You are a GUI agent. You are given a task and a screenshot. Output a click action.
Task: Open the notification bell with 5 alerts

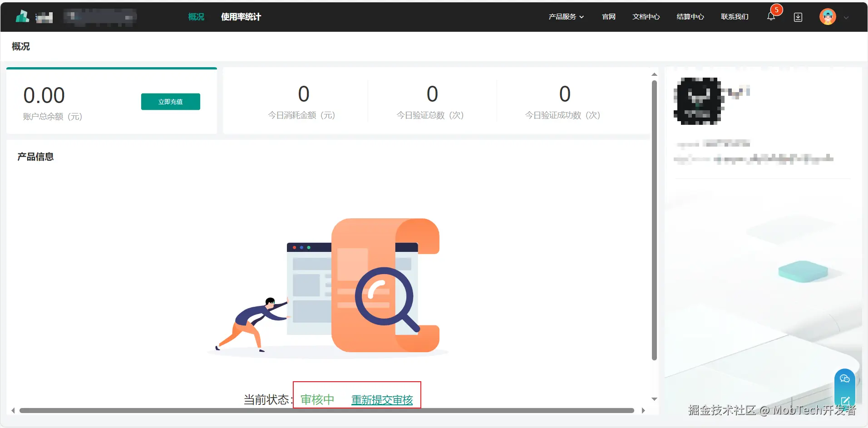click(771, 17)
